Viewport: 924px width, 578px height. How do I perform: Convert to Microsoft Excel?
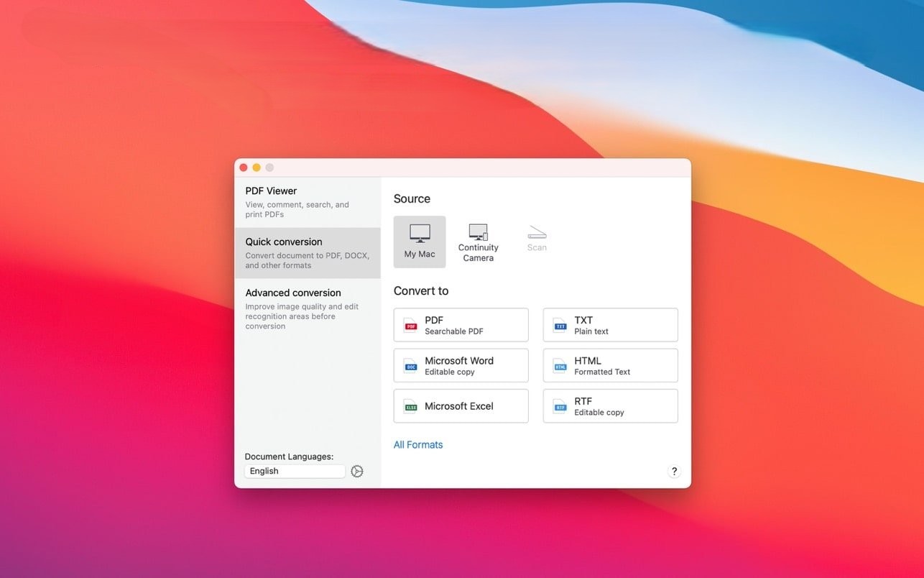coord(461,406)
